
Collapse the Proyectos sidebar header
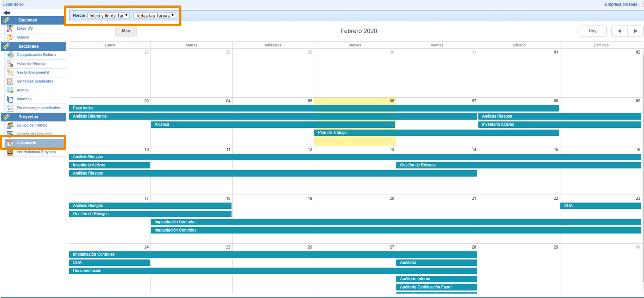[28, 117]
